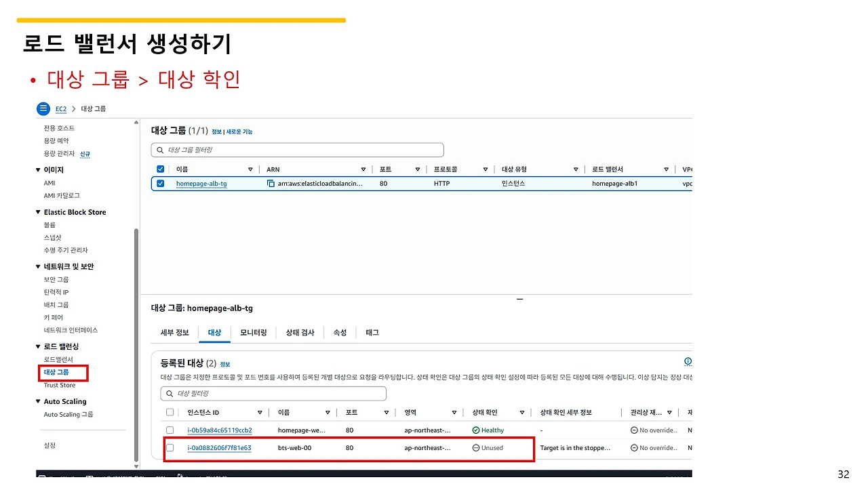The width and height of the screenshot is (868, 488).
Task: Uncheck the homepage-alb-tg row checkbox
Action: tap(160, 184)
